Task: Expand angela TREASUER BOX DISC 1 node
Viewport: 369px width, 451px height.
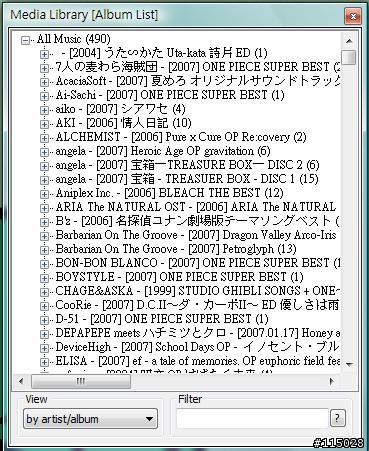Action: (44, 181)
